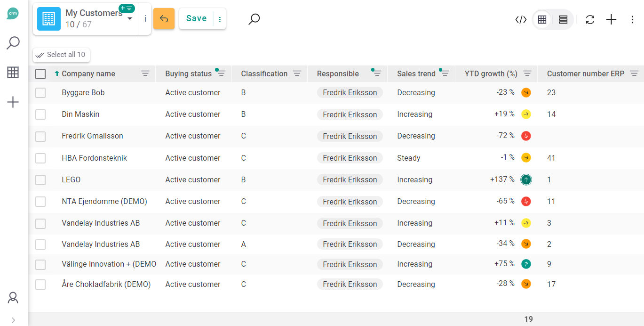Click the orange undo arrow button
This screenshot has height=326, width=644.
click(x=164, y=19)
